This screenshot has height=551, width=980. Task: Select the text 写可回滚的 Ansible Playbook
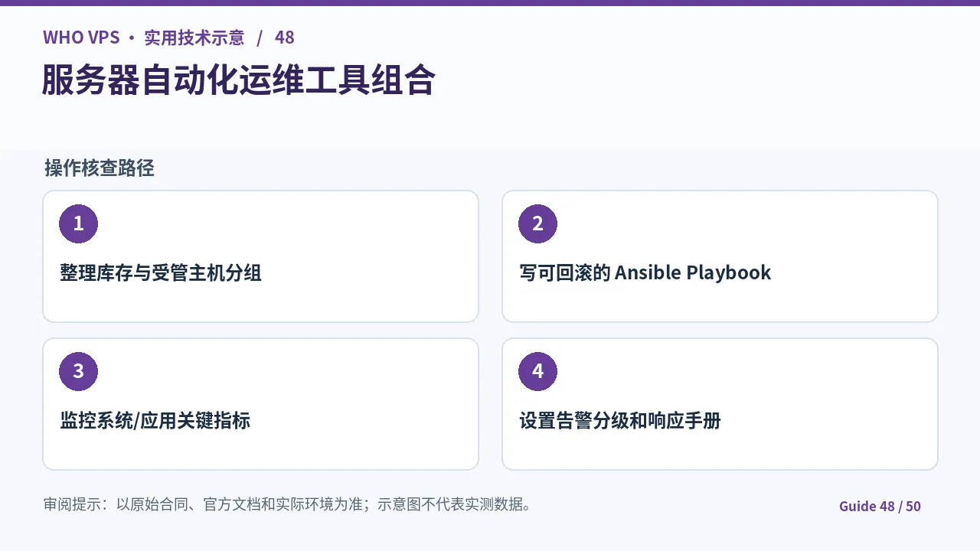pos(645,272)
